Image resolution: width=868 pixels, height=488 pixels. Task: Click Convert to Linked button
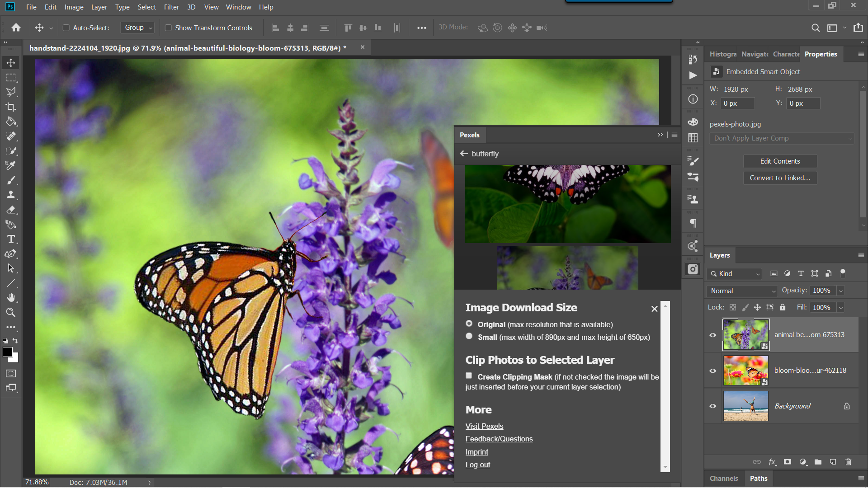point(780,177)
